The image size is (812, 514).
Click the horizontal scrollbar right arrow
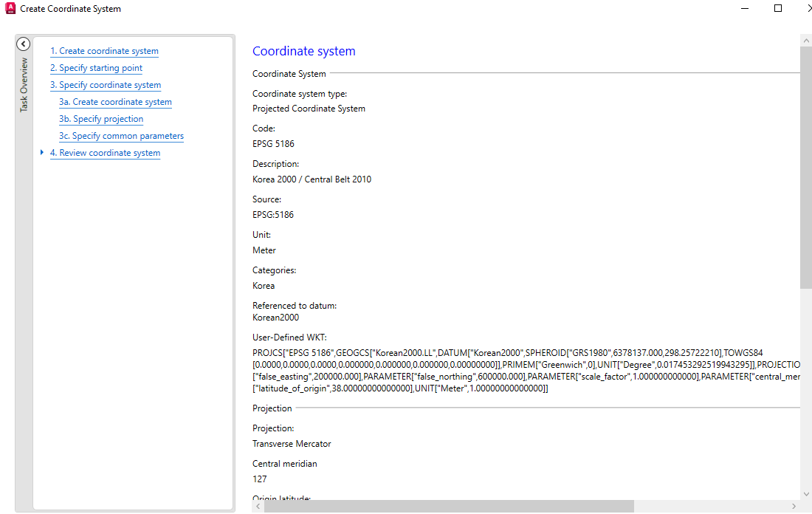coord(794,507)
